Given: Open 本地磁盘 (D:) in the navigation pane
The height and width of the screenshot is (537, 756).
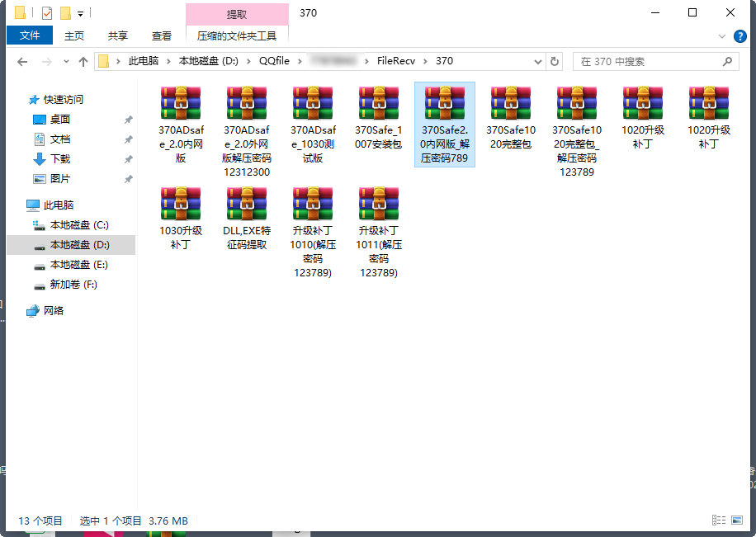Looking at the screenshot, I should pyautogui.click(x=80, y=245).
